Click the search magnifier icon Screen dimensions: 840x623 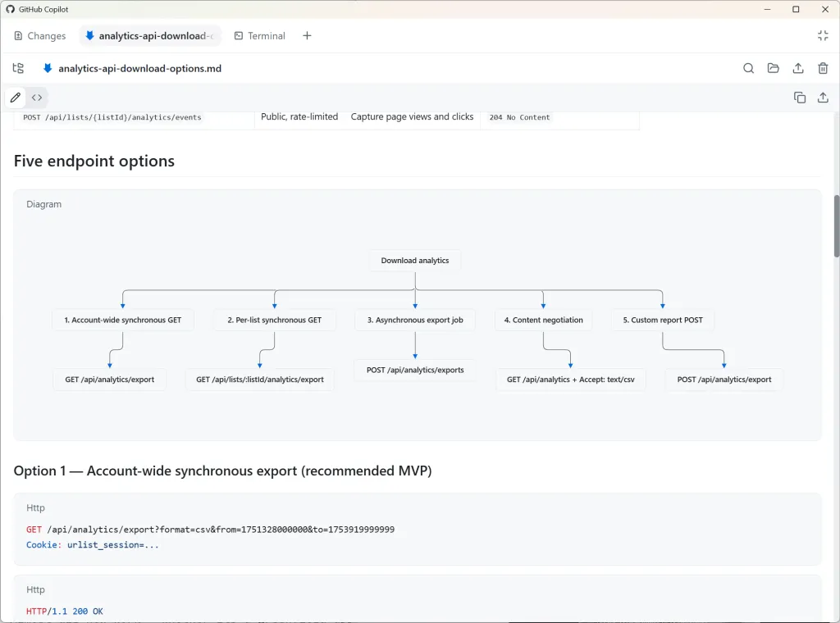tap(748, 68)
